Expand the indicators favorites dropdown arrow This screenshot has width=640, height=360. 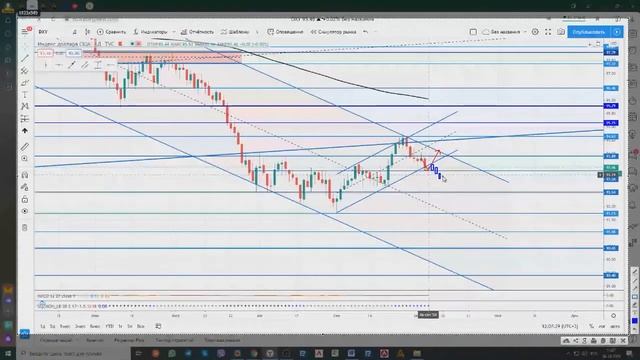pyautogui.click(x=174, y=32)
